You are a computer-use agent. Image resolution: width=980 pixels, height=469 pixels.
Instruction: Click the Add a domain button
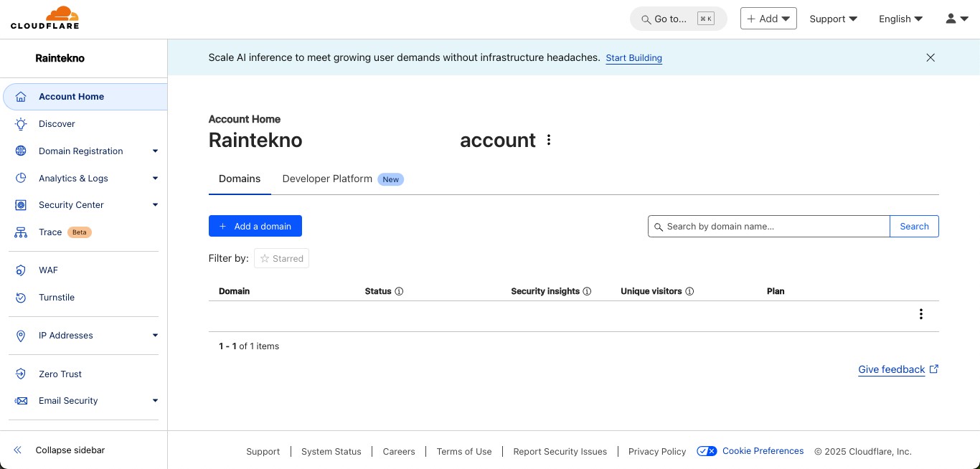[x=255, y=226]
